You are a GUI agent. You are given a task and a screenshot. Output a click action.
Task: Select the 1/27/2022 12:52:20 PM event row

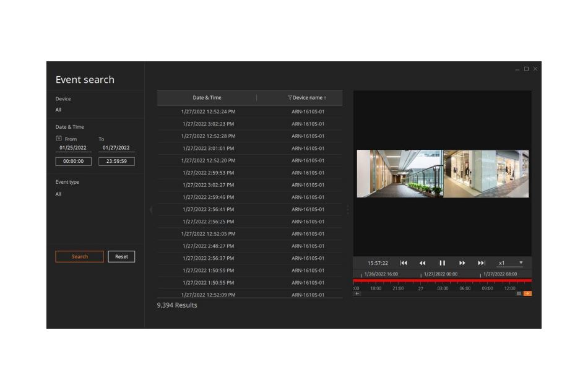[x=250, y=160]
